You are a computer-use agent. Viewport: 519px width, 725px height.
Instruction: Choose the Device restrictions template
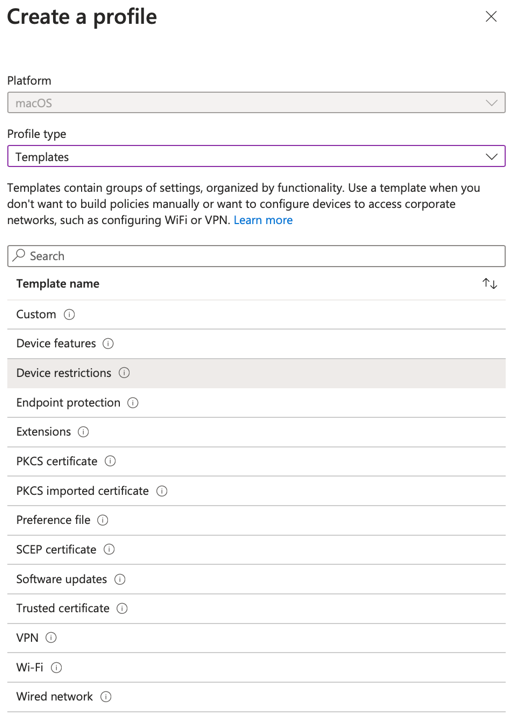click(x=256, y=373)
